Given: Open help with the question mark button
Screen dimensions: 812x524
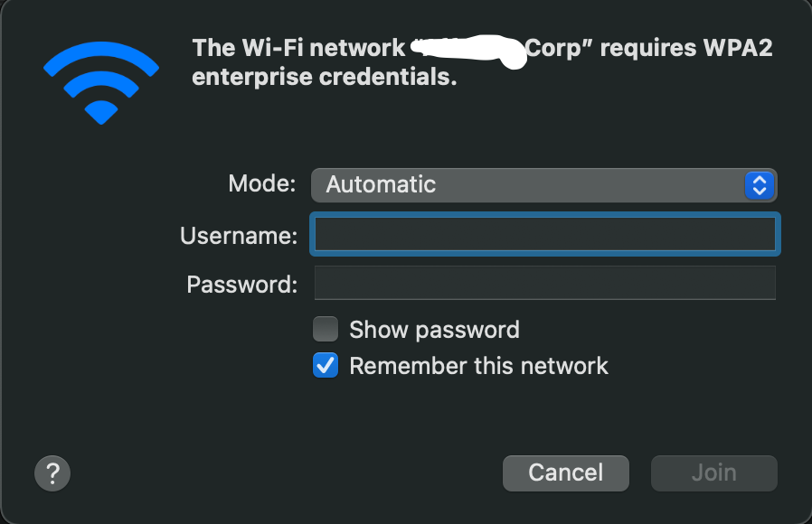Looking at the screenshot, I should tap(52, 472).
